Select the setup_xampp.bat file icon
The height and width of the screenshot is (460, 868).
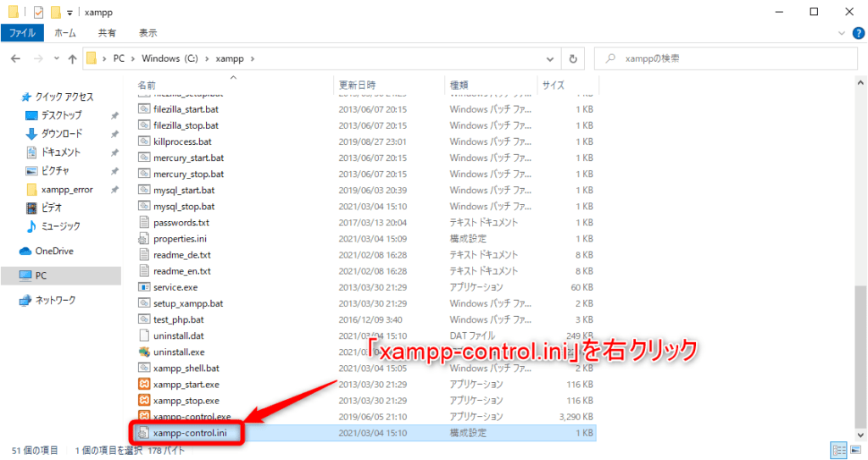click(x=144, y=302)
